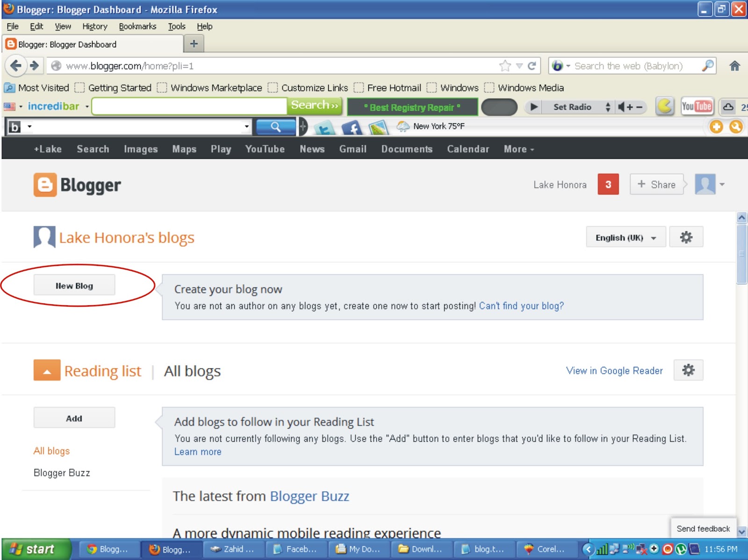The height and width of the screenshot is (560, 748).
Task: Bookmark this page with the star icon
Action: click(x=505, y=66)
